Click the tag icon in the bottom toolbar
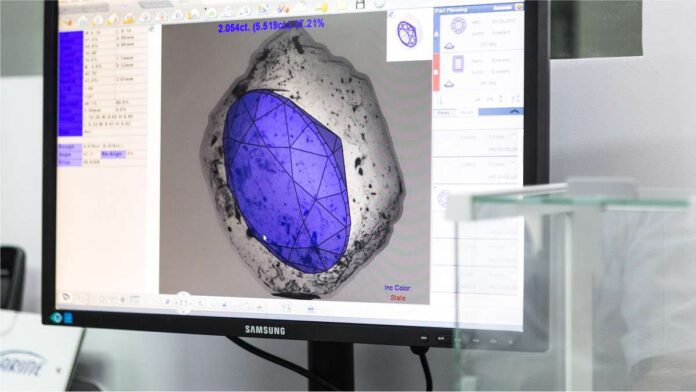696x392 pixels. 66,297
